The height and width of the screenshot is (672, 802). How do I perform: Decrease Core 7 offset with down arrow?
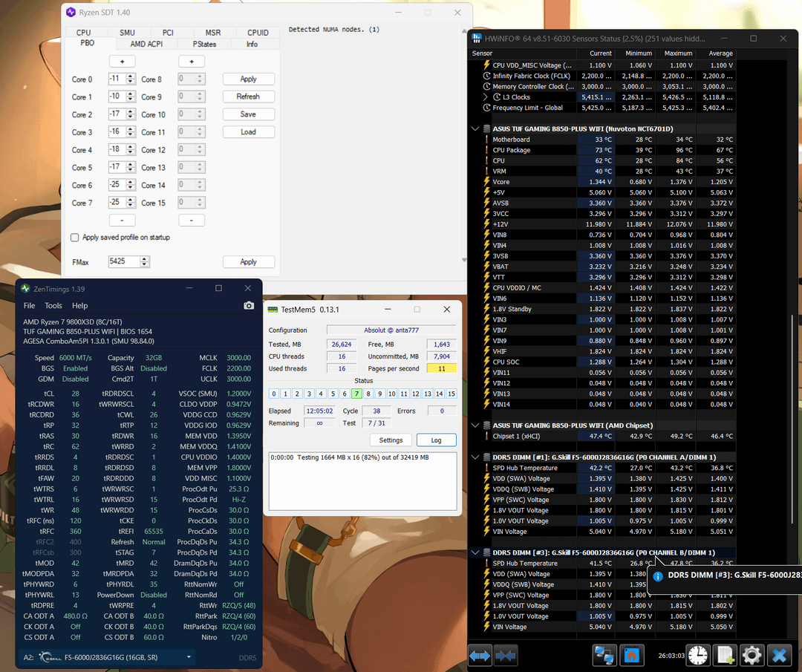point(131,206)
